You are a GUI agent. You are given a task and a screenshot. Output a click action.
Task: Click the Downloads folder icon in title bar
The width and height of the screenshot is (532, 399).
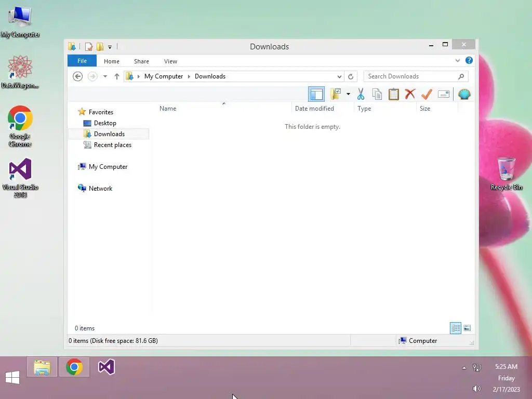point(72,46)
